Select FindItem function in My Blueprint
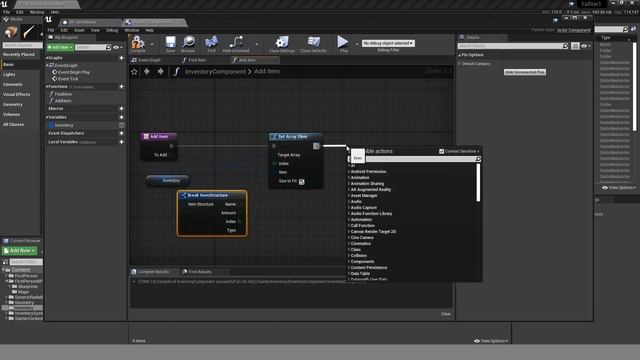The height and width of the screenshot is (360, 640). [63, 94]
